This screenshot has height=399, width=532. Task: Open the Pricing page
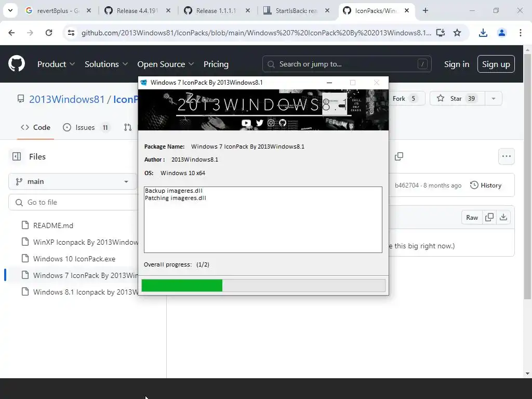[216, 64]
